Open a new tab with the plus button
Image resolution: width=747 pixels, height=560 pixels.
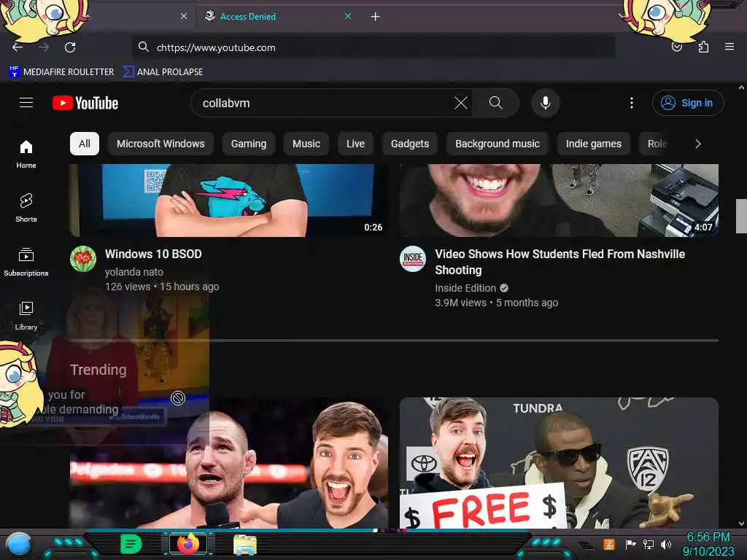[376, 17]
